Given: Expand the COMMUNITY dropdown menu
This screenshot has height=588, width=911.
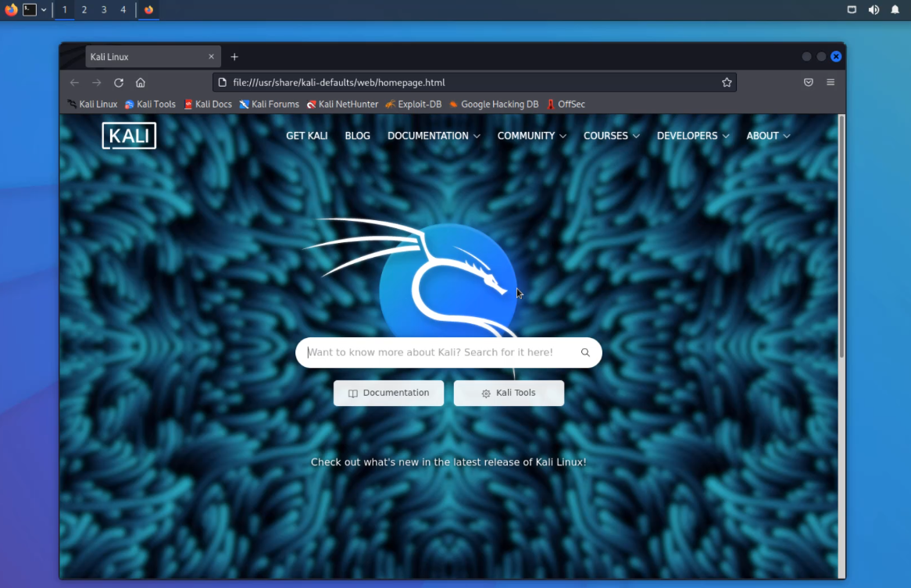Looking at the screenshot, I should [x=531, y=136].
